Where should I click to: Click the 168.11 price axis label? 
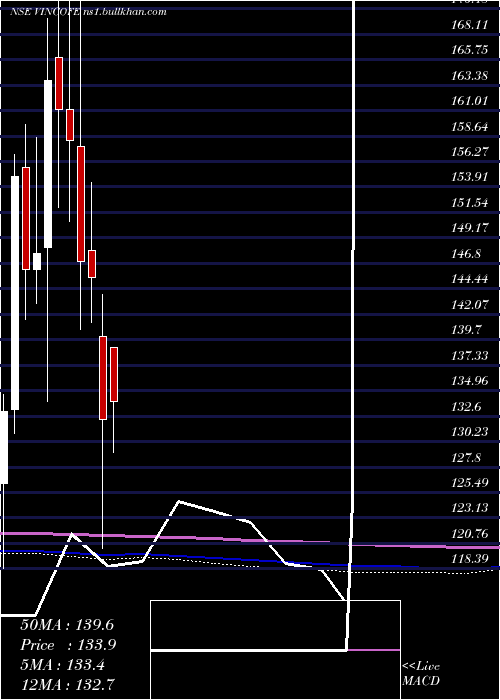469,25
